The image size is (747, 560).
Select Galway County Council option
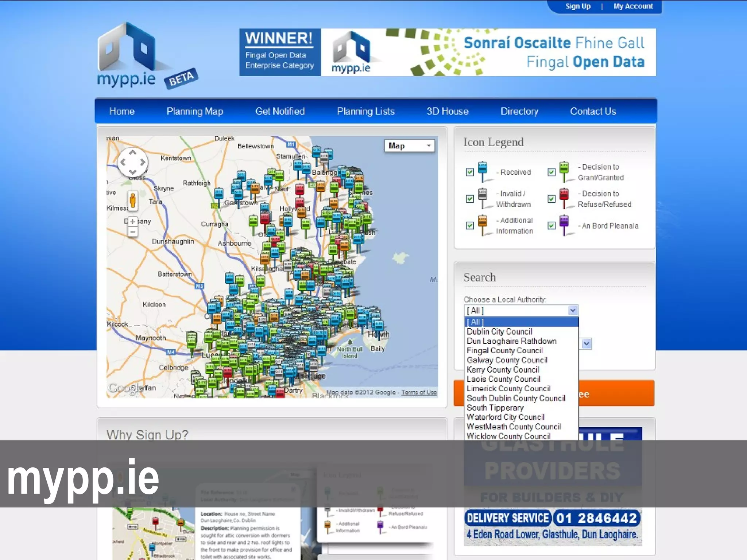[522, 360]
